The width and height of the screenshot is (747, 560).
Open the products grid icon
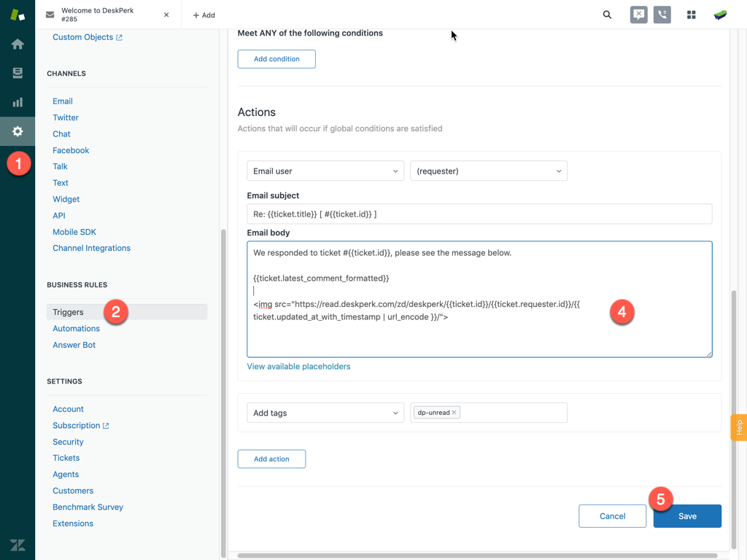coord(691,15)
